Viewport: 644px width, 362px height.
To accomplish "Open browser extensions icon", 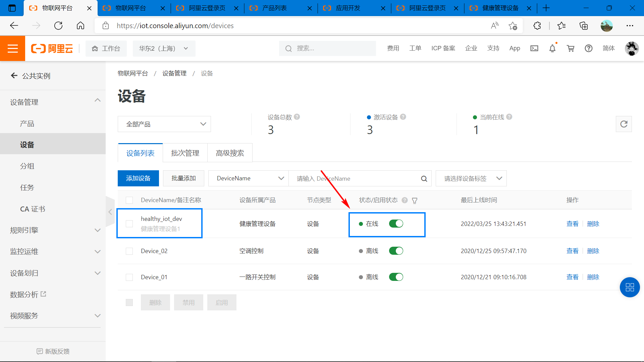I will (x=537, y=26).
